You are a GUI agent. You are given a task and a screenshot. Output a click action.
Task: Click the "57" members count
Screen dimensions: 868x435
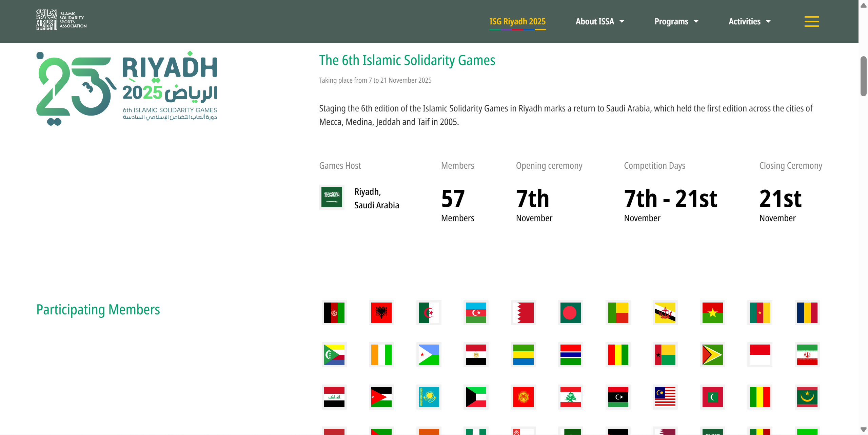(453, 199)
